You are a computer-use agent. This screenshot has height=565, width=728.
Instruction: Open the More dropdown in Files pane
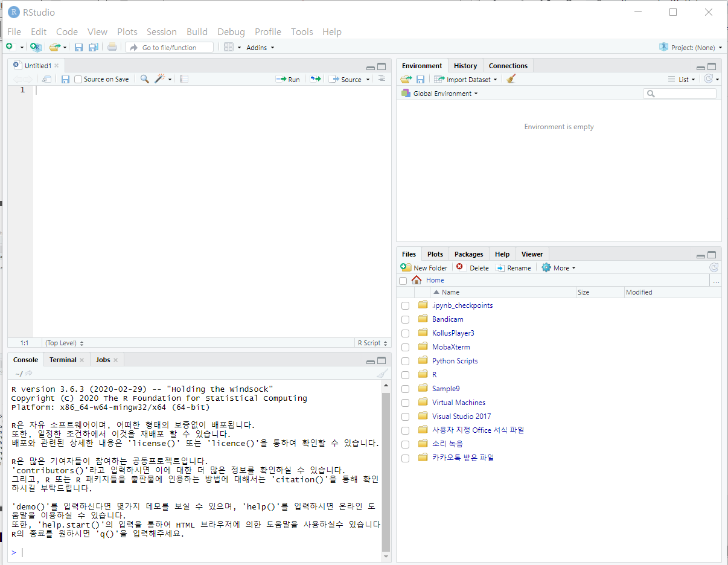pos(558,267)
